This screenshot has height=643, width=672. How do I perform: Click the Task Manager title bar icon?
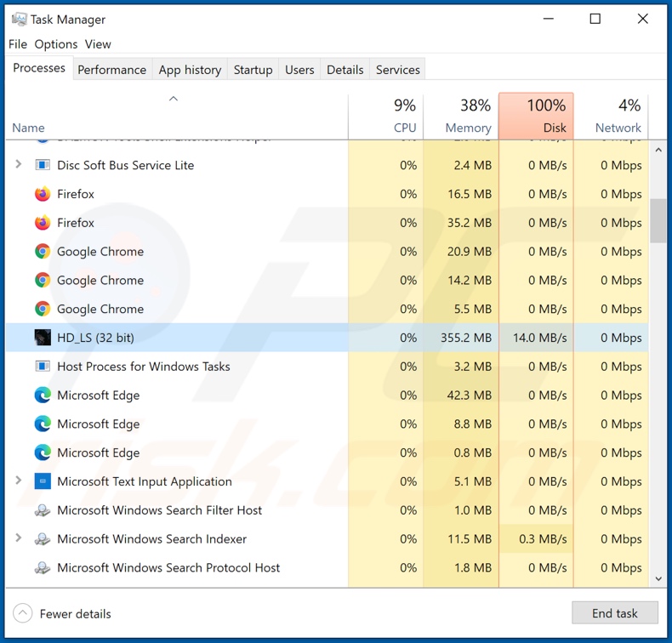(19, 20)
